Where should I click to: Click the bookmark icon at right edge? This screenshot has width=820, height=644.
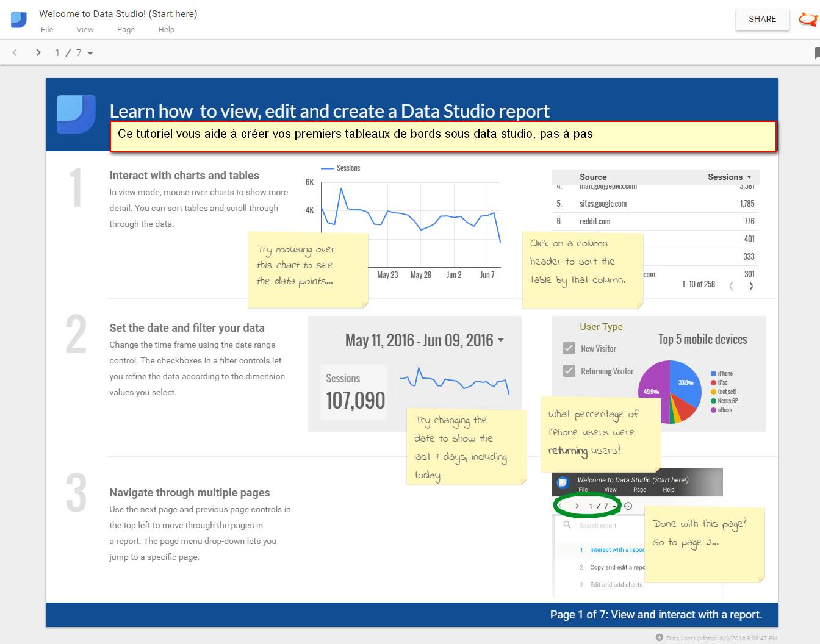pos(816,53)
